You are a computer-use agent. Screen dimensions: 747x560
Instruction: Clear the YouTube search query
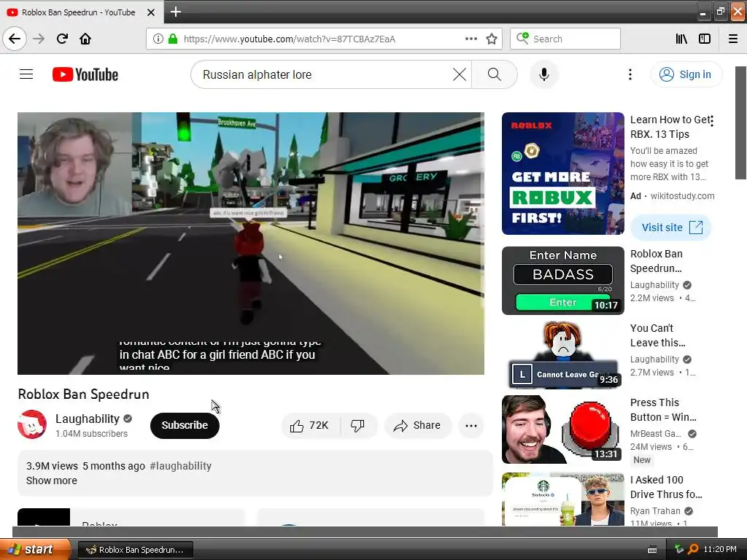pyautogui.click(x=460, y=74)
